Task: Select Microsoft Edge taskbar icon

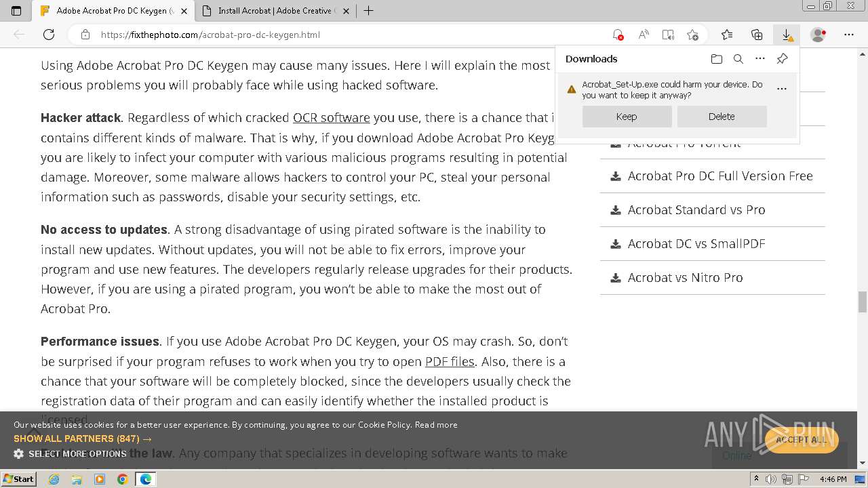Action: 146,479
